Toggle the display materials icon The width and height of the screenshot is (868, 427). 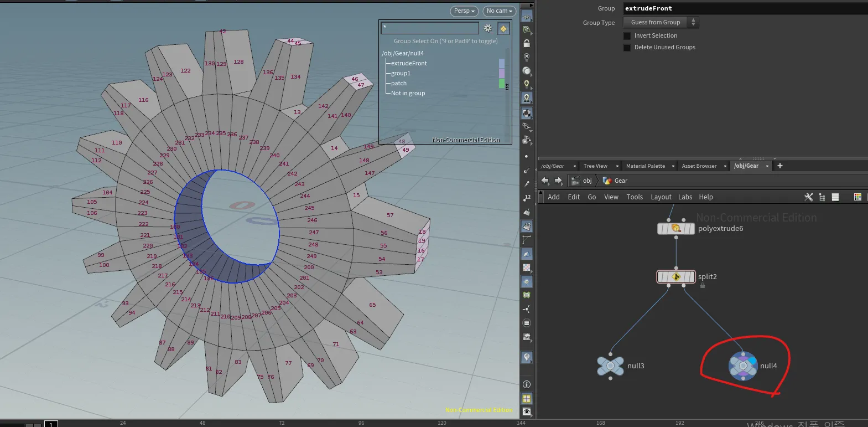click(527, 114)
